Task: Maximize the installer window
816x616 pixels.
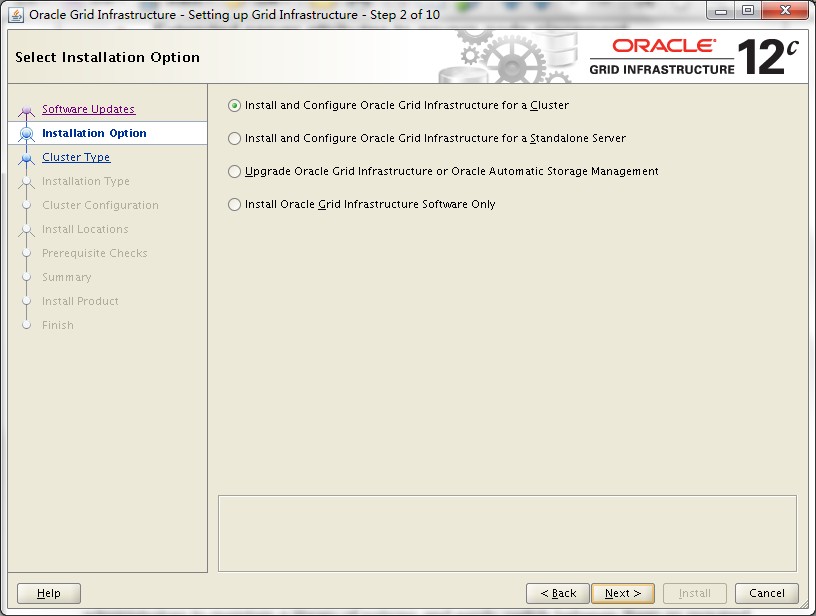Action: [748, 11]
